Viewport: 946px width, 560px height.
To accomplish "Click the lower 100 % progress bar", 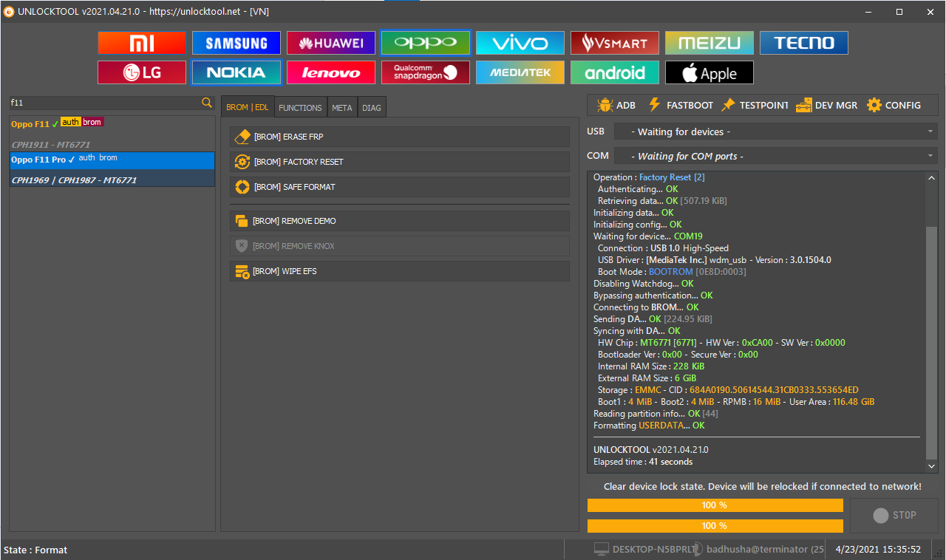I will [715, 525].
